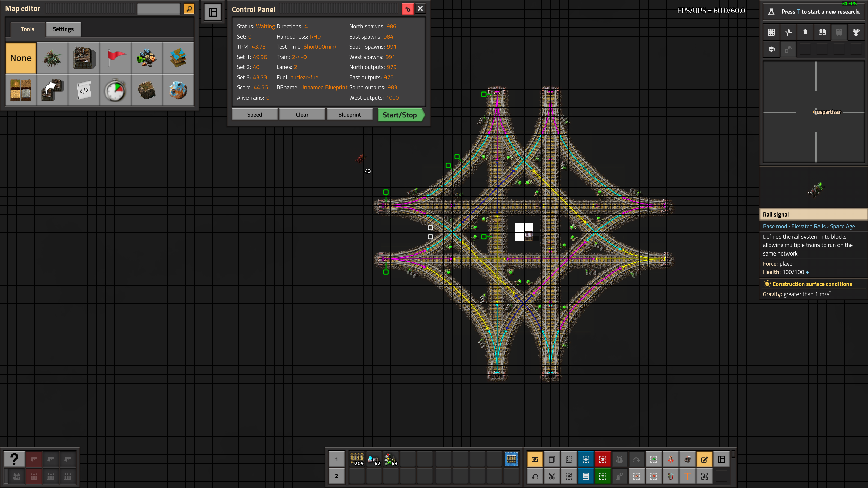868x488 pixels.
Task: Open the Scripting tool with code paper icon
Action: pyautogui.click(x=84, y=90)
